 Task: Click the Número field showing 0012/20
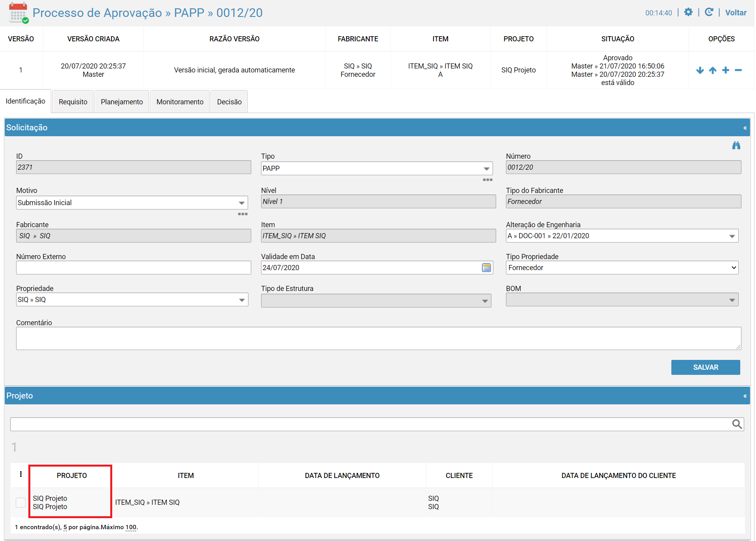[623, 167]
